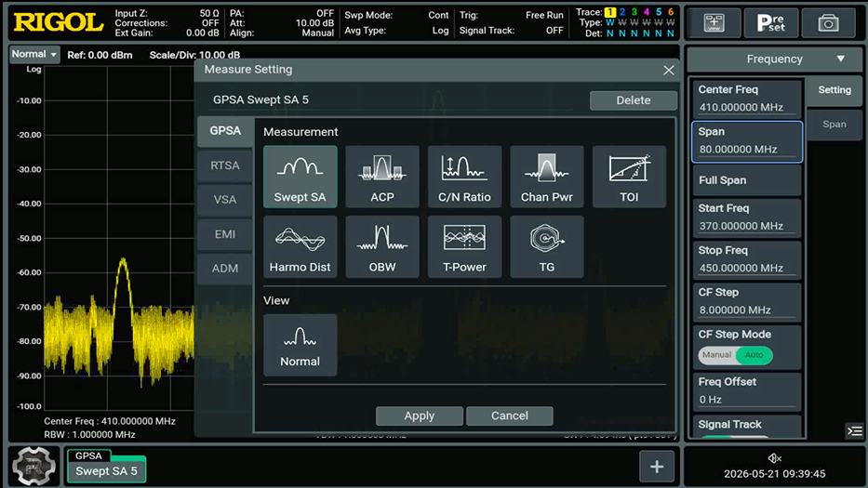Image resolution: width=868 pixels, height=488 pixels.
Task: Click Center Freq readout below graph
Action: click(x=110, y=421)
